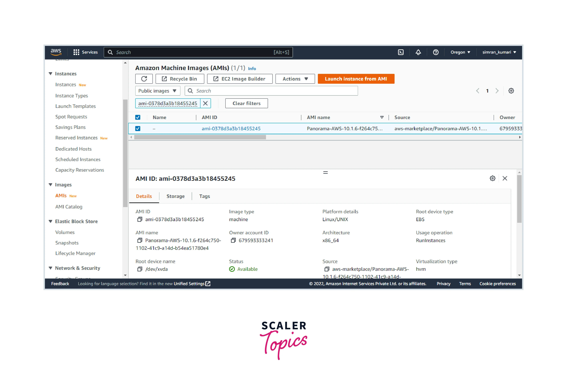Click the Clear filters button
The image size is (567, 392).
246,103
